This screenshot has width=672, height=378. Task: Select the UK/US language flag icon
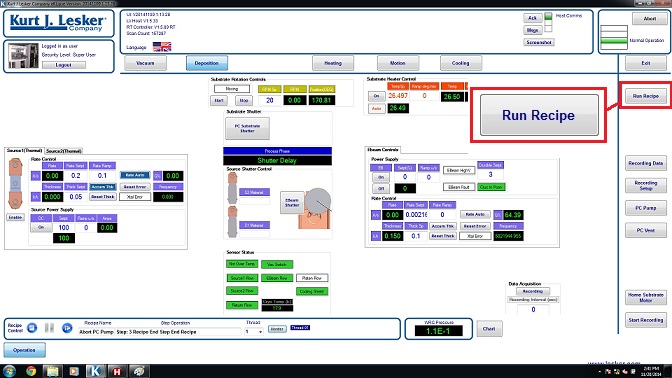[x=162, y=47]
